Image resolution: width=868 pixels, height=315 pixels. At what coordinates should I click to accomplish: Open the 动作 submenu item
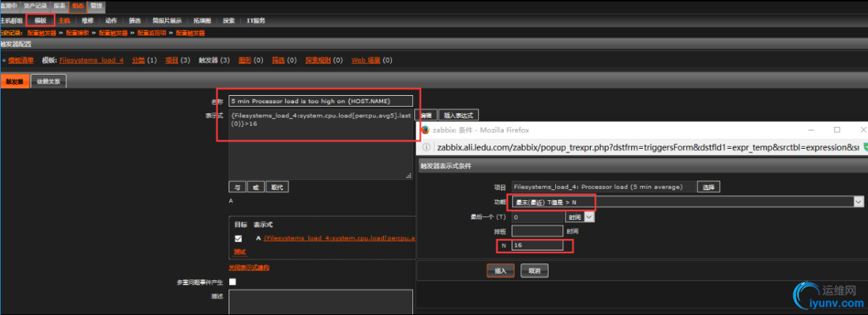pyautogui.click(x=111, y=20)
